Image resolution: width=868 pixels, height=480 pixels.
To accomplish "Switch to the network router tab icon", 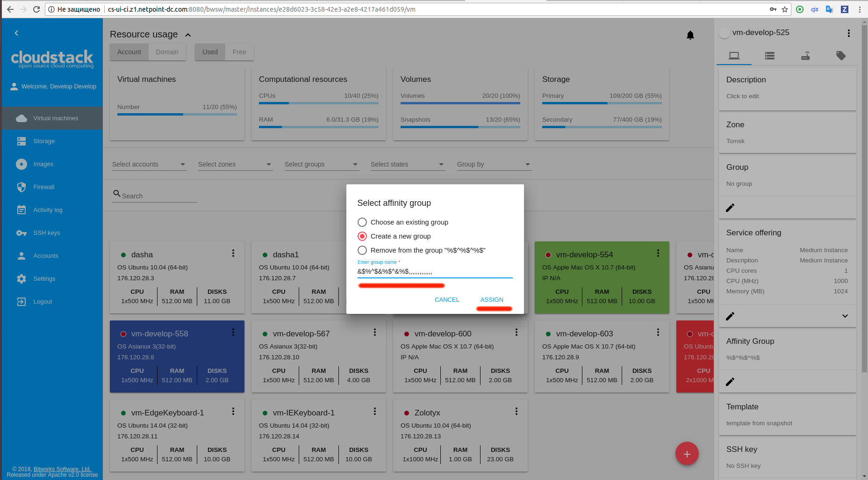I will tap(805, 56).
